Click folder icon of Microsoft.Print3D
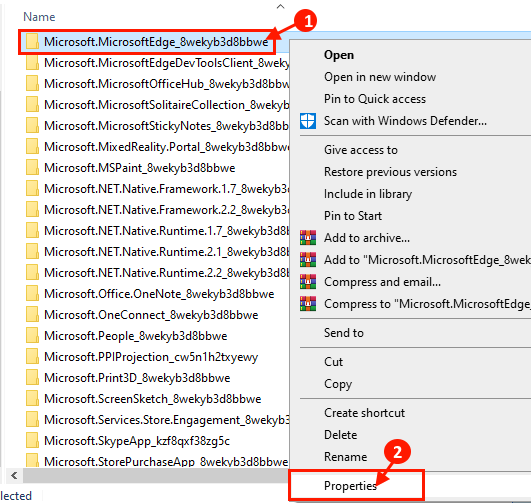 [33, 378]
